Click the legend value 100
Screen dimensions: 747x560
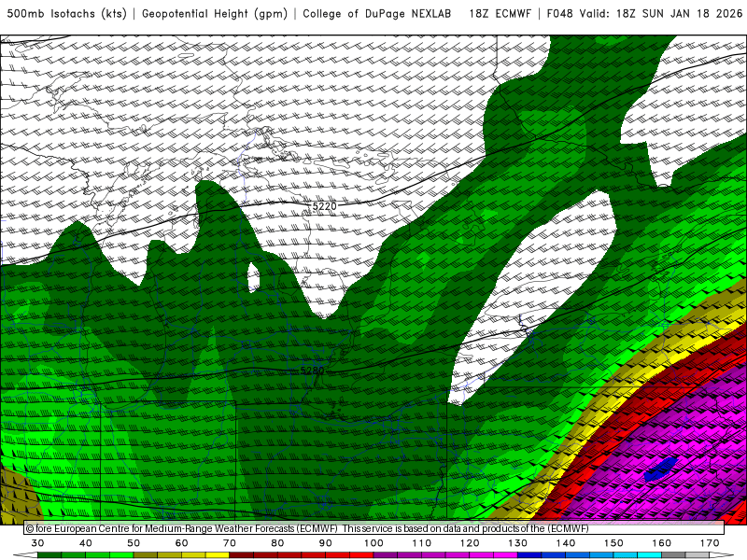click(373, 543)
